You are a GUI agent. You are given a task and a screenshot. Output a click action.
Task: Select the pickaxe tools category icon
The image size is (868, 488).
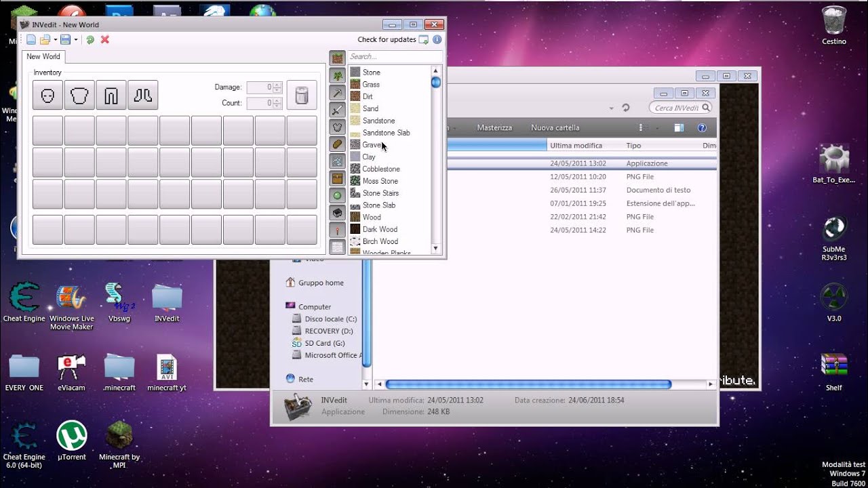pos(338,93)
